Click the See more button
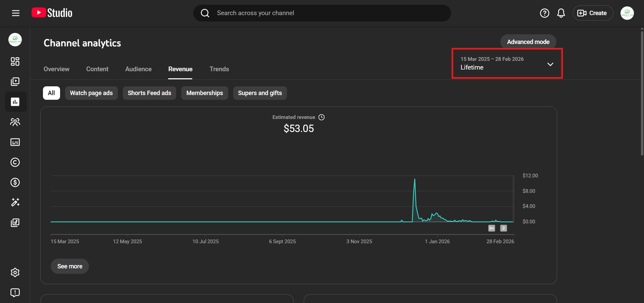 70,266
